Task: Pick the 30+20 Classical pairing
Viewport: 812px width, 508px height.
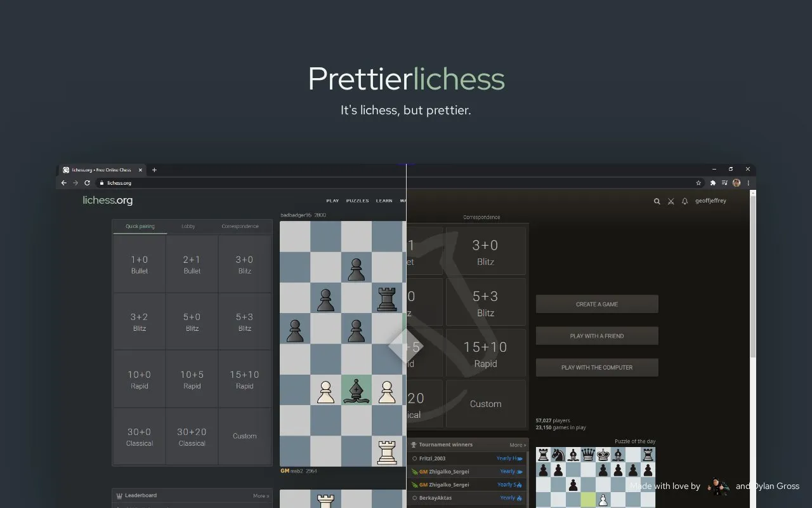Action: click(192, 437)
